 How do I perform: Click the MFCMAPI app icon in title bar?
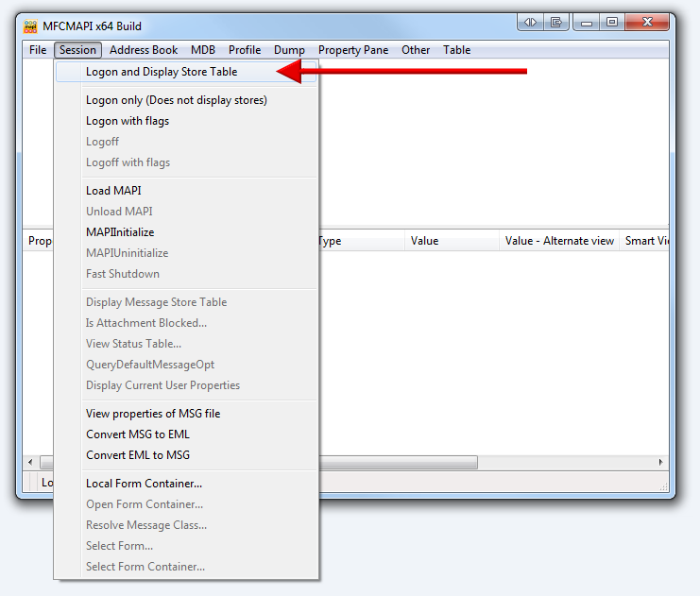pyautogui.click(x=30, y=26)
